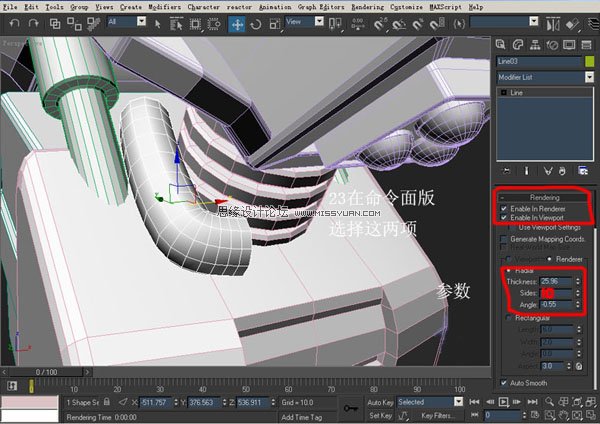Activate the Select and Rotate tool
Screen dimensions: 600x424
(256, 24)
